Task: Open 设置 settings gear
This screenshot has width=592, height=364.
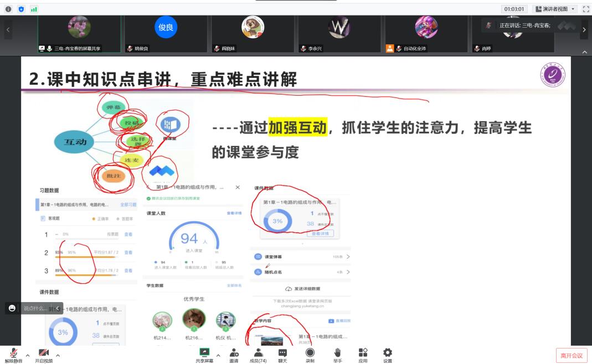Action: (x=388, y=355)
